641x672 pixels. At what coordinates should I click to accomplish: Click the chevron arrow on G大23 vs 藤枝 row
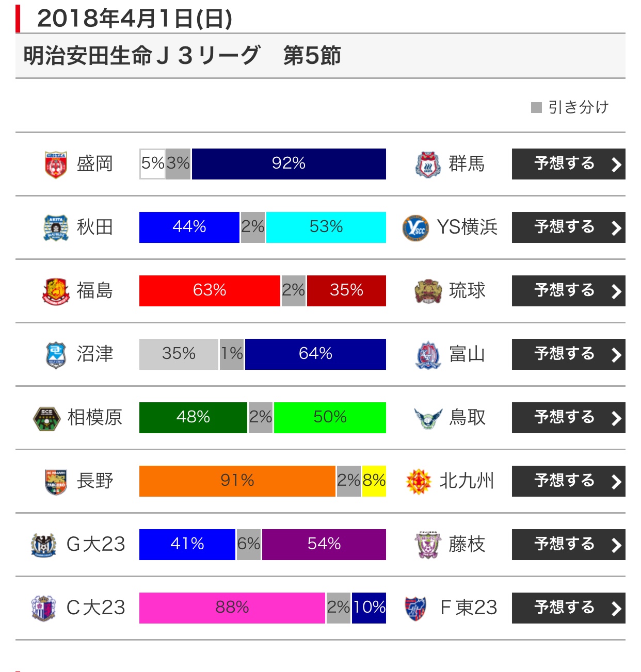616,545
